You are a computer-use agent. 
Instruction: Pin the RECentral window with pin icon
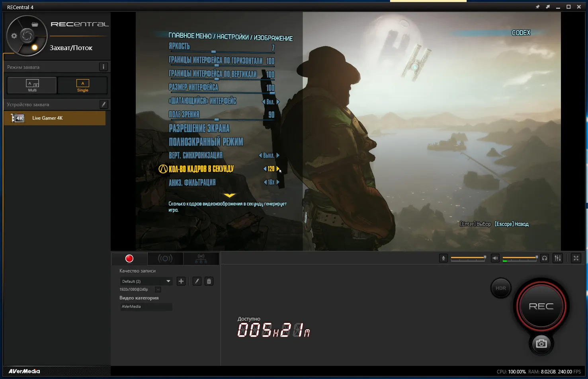pos(537,7)
